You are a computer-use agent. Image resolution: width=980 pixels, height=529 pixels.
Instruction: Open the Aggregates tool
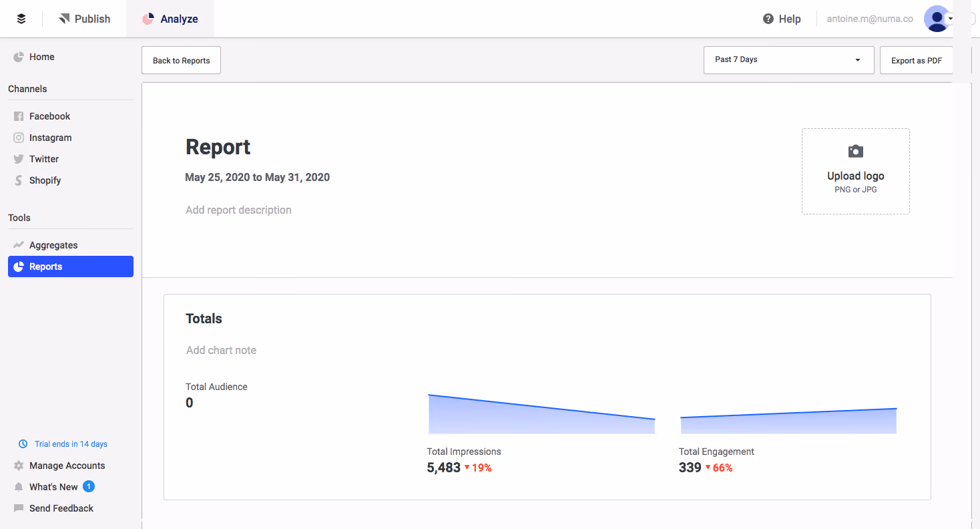pos(71,245)
